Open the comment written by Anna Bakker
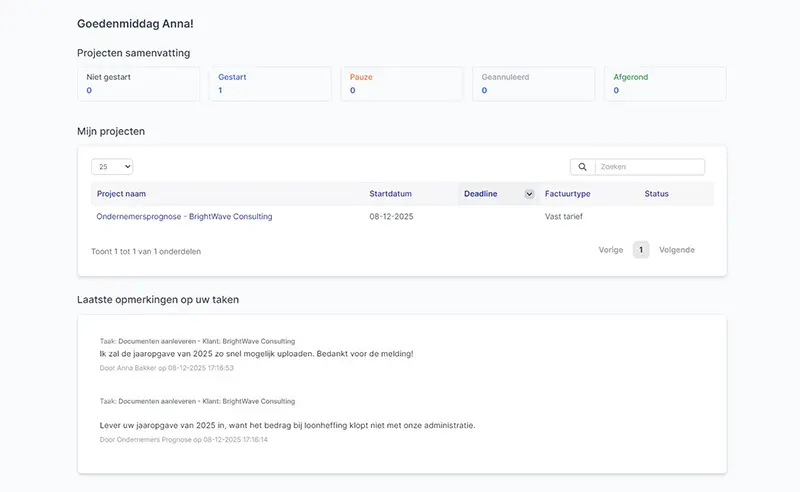The width and height of the screenshot is (800, 492). click(x=255, y=354)
